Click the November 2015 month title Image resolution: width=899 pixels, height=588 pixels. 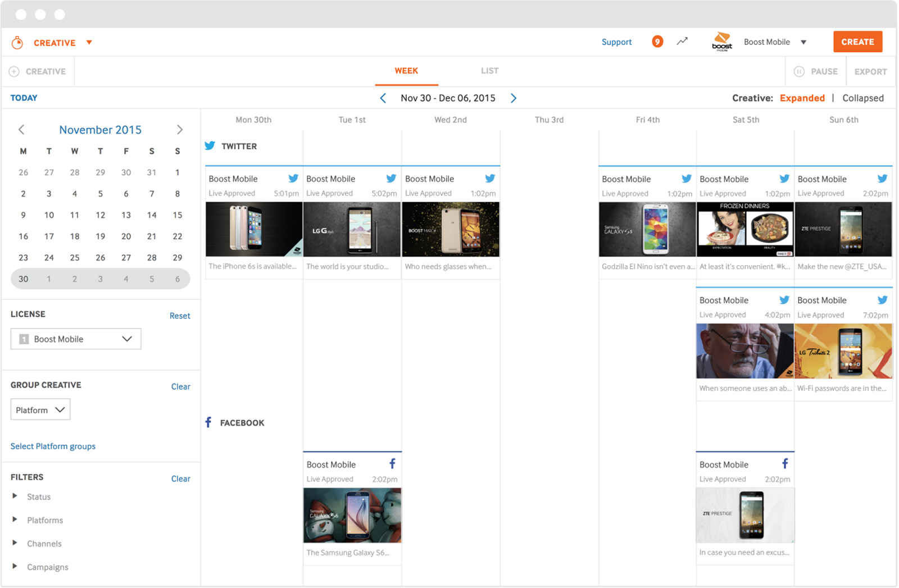click(x=101, y=130)
